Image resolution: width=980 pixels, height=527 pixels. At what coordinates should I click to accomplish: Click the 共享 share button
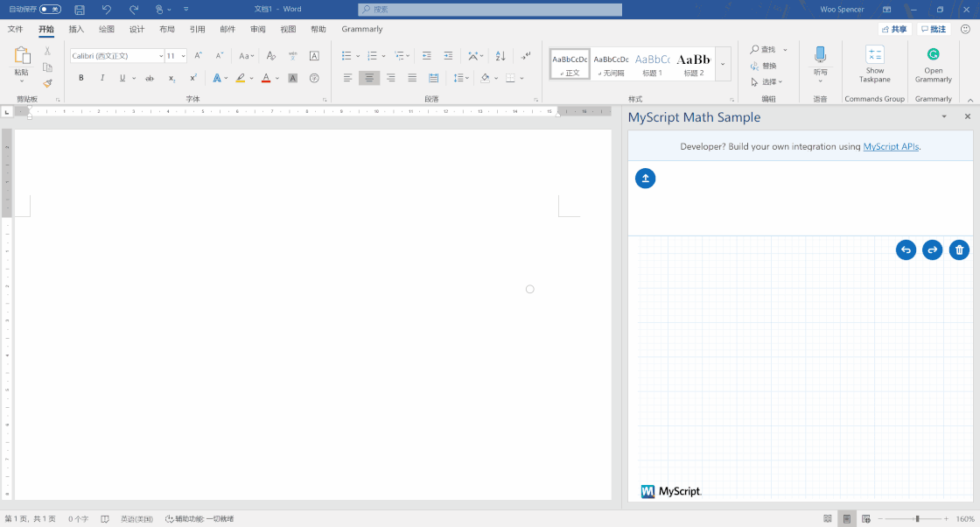click(x=894, y=29)
